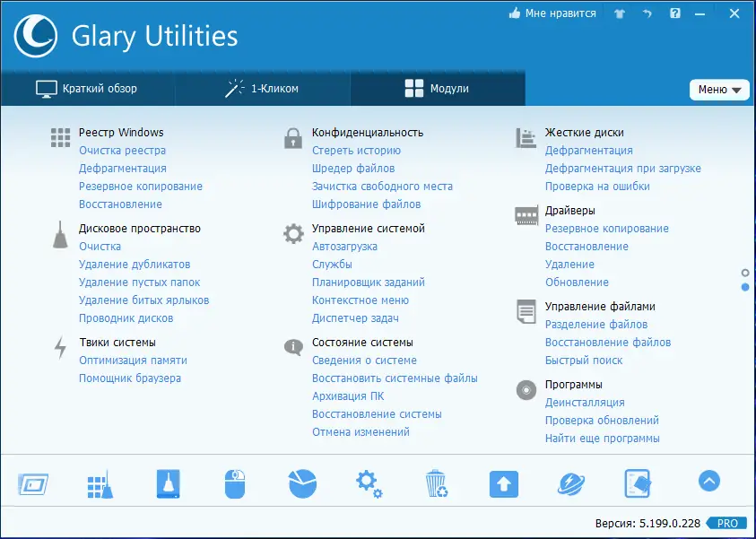
Task: Click 'Восстановление файлов' link
Action: coord(608,343)
